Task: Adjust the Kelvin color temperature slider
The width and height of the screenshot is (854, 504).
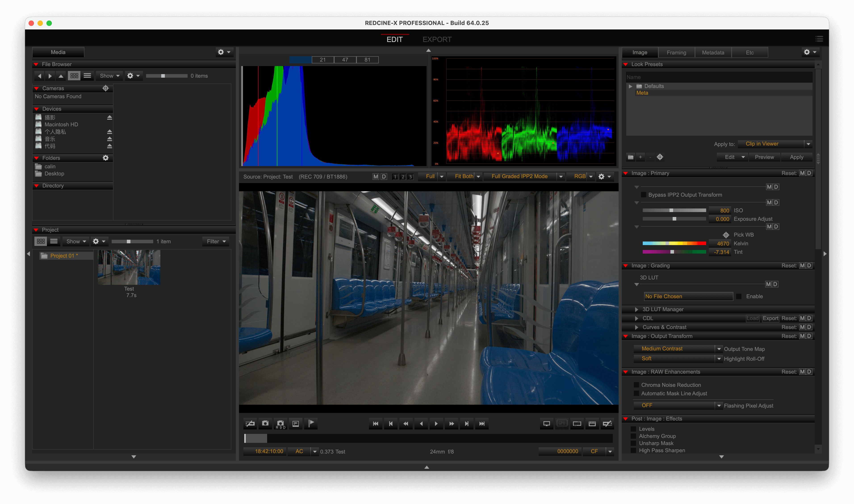Action: (674, 244)
